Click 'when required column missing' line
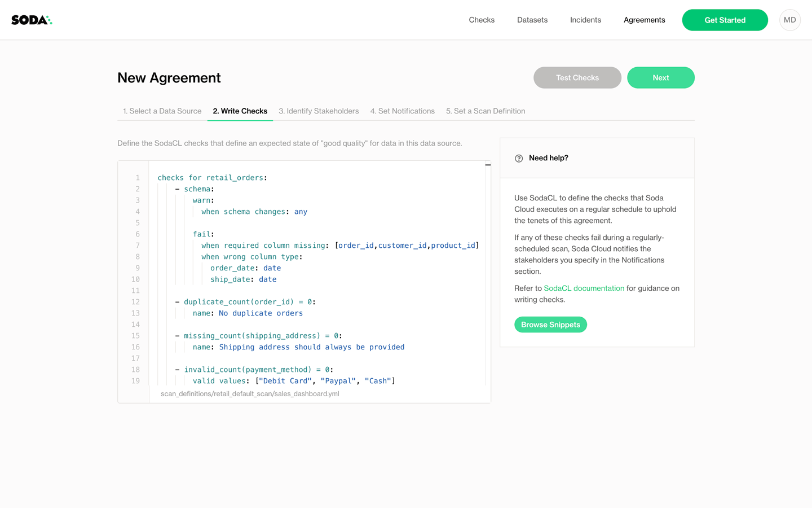The height and width of the screenshot is (508, 812). point(340,246)
